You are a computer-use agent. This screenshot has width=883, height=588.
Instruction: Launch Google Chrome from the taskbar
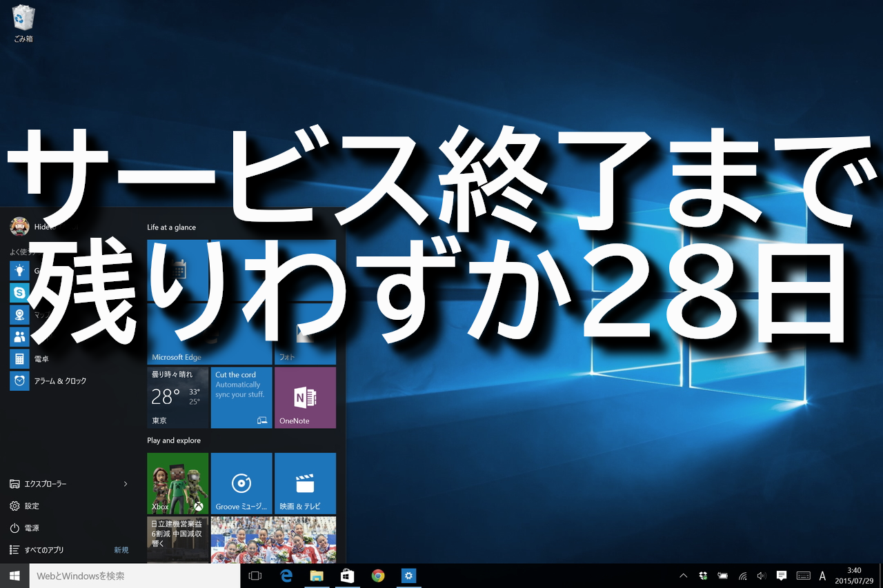(x=378, y=576)
